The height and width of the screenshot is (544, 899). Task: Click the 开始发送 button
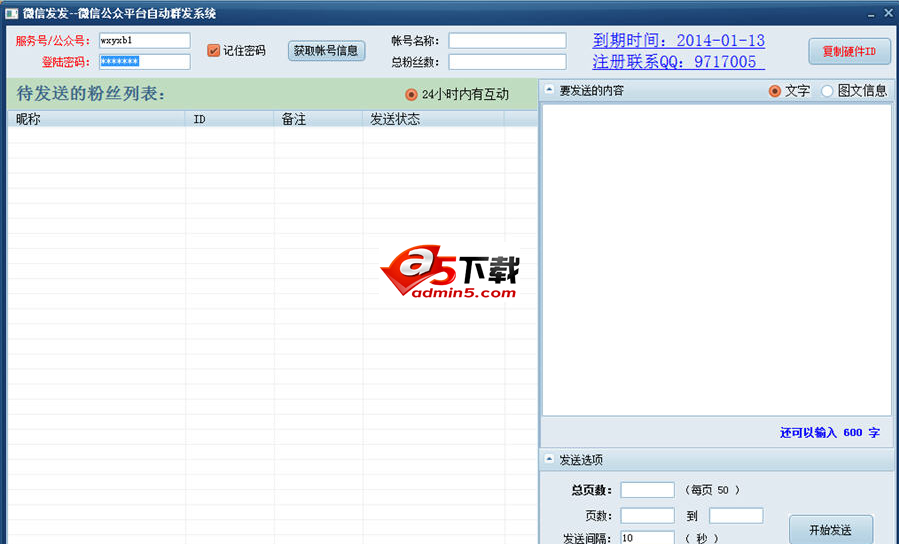click(x=831, y=530)
